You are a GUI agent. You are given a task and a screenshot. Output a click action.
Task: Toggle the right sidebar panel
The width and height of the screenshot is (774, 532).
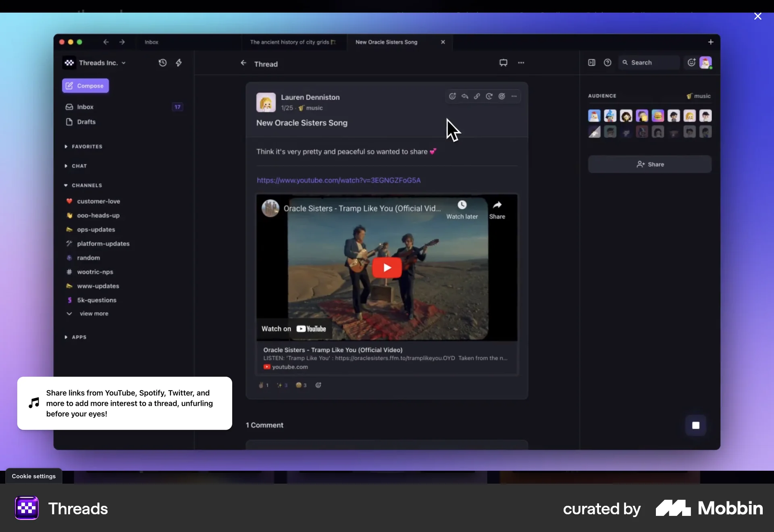pos(591,63)
